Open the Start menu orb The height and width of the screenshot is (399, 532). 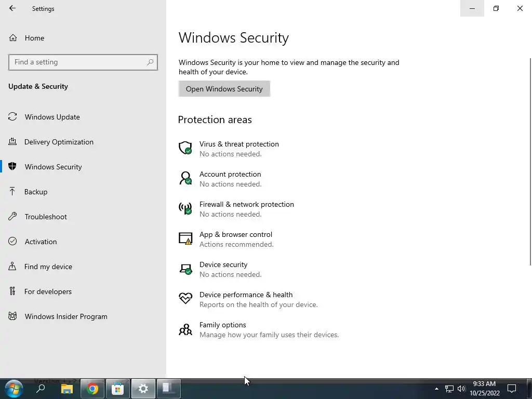click(x=14, y=389)
